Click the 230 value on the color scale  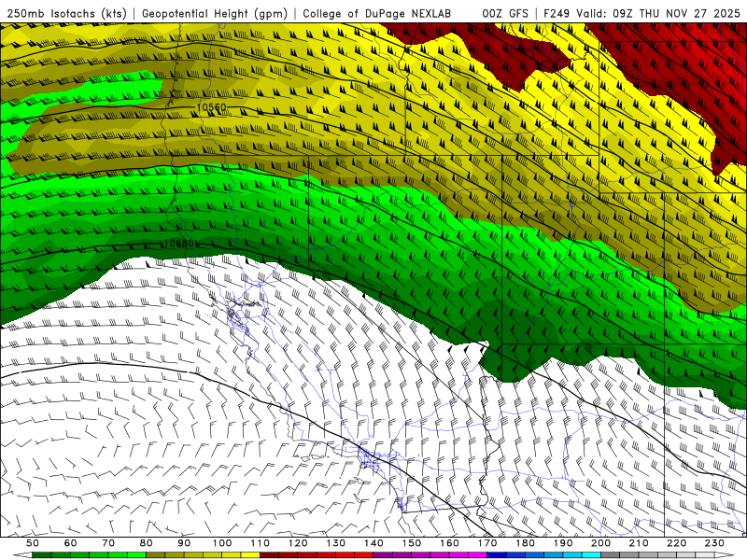click(x=715, y=543)
